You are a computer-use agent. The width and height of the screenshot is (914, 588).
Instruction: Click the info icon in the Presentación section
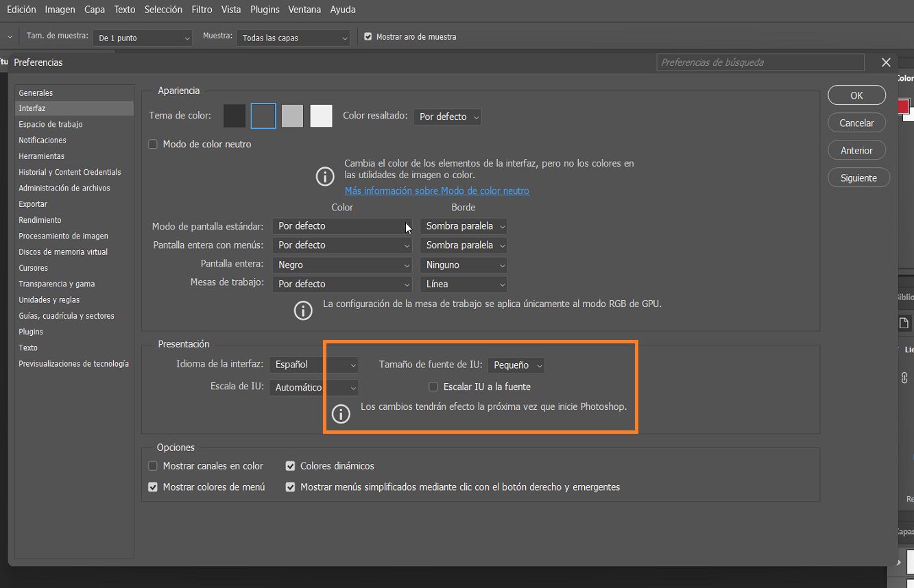tap(341, 414)
